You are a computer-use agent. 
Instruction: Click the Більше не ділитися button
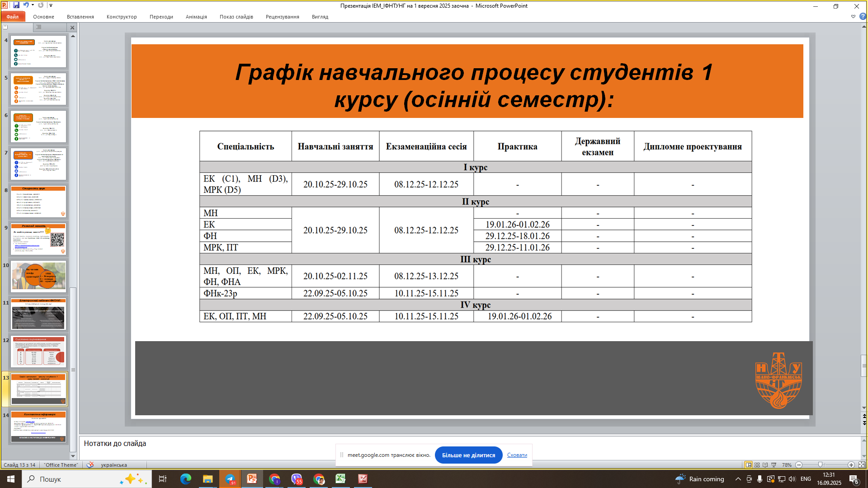[x=468, y=455]
